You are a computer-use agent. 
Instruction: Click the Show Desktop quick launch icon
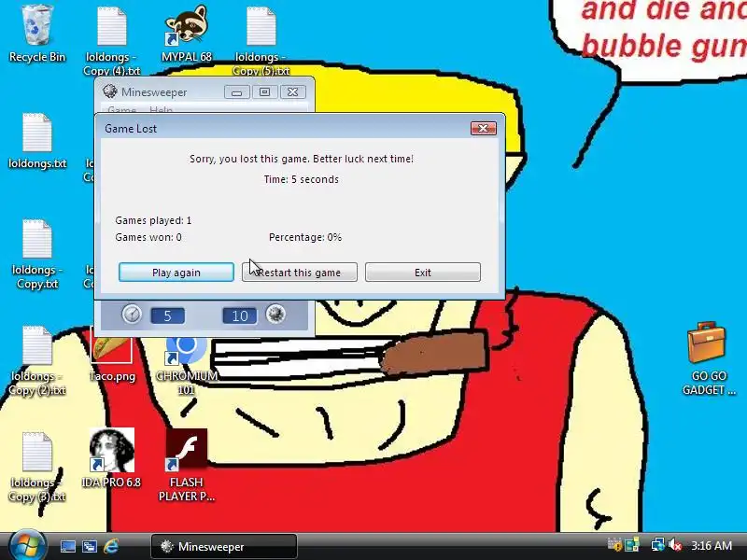point(67,547)
